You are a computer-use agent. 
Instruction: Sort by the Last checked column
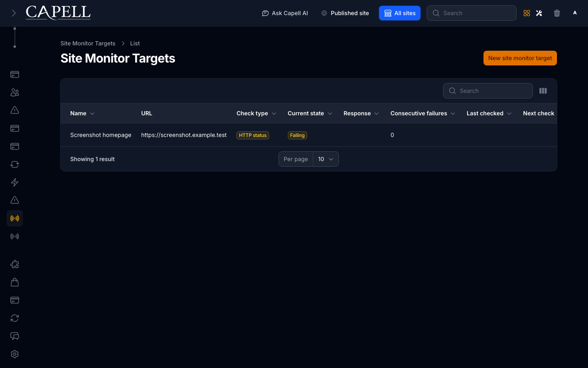pos(489,113)
